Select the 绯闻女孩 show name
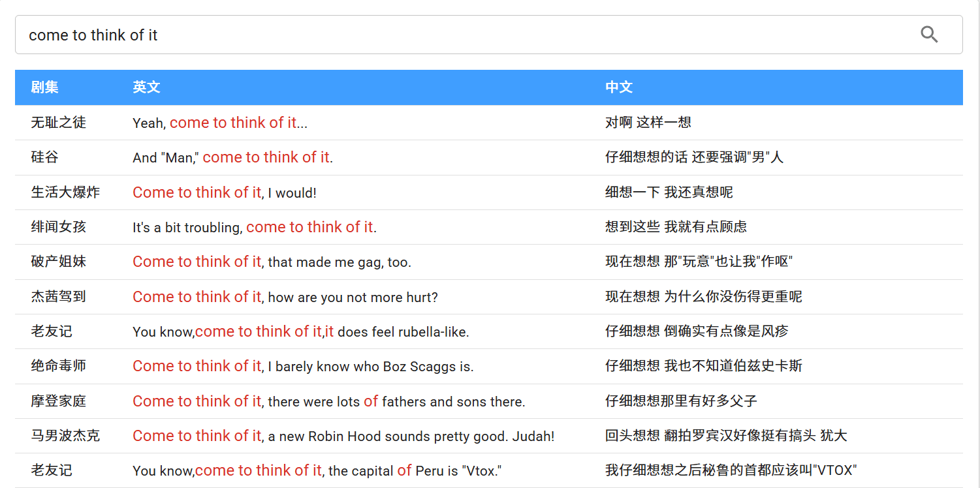The width and height of the screenshot is (980, 488). point(58,227)
